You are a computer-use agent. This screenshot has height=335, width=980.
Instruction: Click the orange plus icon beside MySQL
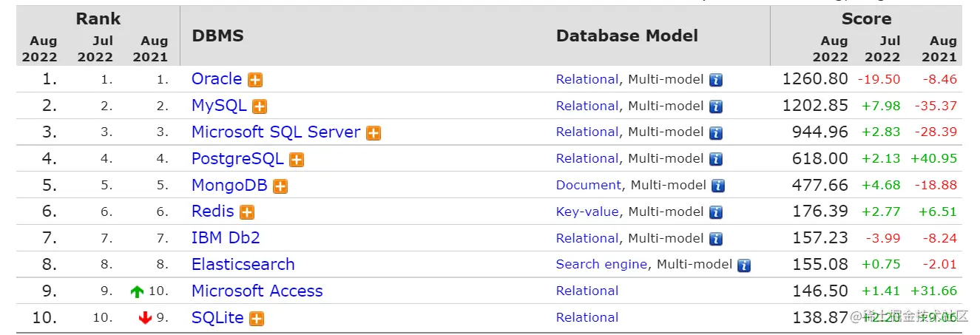pyautogui.click(x=260, y=106)
